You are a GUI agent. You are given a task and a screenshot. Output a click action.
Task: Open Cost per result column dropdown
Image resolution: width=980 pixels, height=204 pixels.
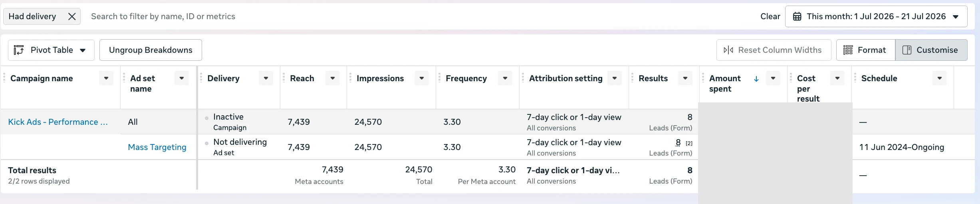(x=837, y=78)
